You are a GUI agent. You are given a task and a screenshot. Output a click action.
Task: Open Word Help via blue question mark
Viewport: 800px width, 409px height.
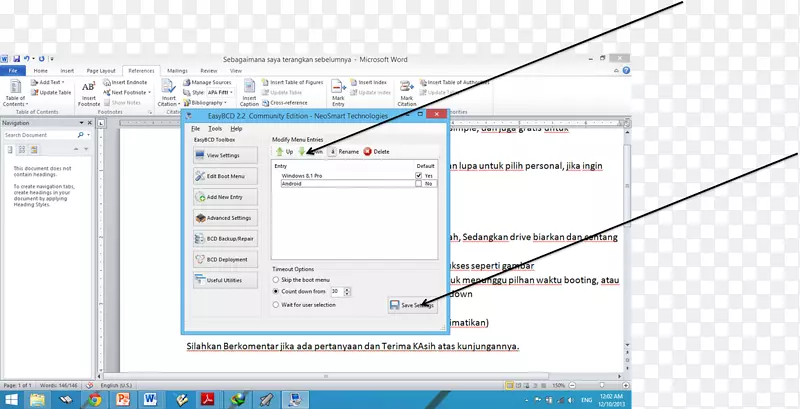click(626, 70)
